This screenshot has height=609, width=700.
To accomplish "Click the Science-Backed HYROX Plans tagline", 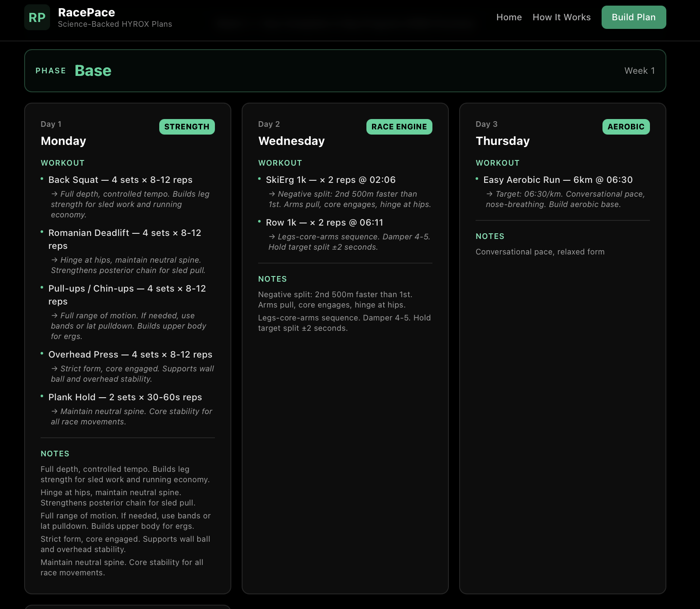I will [115, 24].
